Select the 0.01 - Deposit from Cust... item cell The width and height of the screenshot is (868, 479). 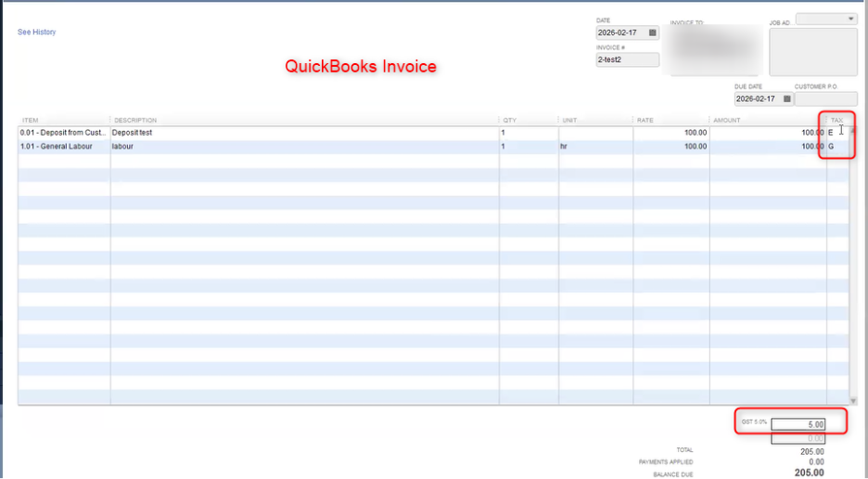(64, 133)
